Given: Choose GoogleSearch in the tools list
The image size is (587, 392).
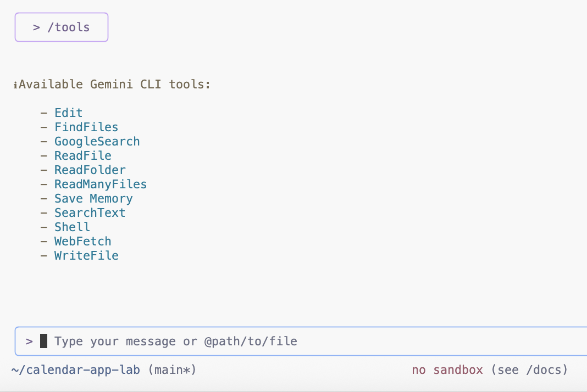Looking at the screenshot, I should click(97, 142).
